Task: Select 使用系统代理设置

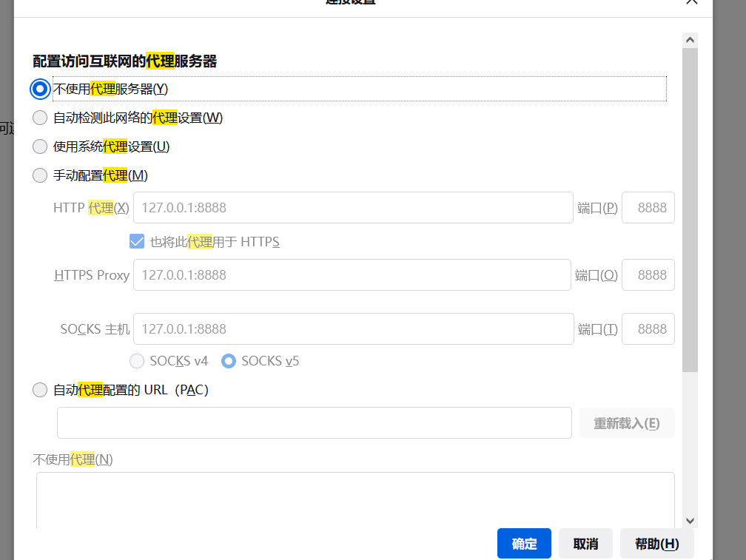Action: point(40,146)
